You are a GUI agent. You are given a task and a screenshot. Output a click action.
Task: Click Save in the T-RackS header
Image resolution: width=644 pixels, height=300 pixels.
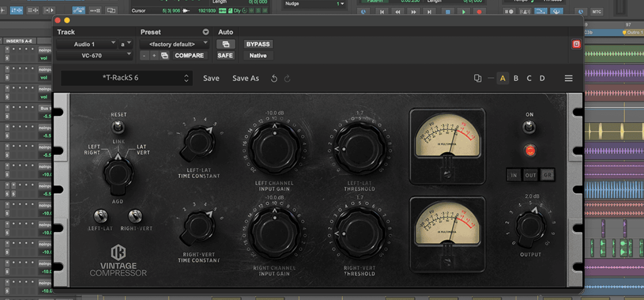coord(211,78)
